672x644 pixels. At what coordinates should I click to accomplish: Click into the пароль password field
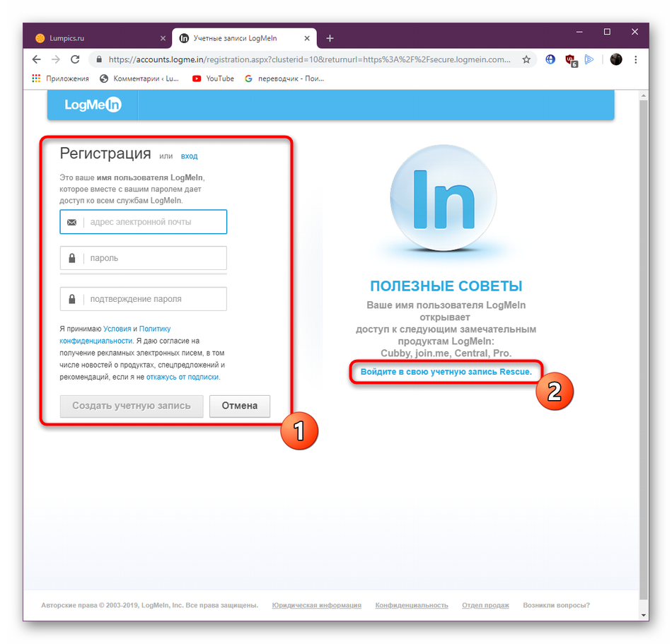(x=143, y=258)
